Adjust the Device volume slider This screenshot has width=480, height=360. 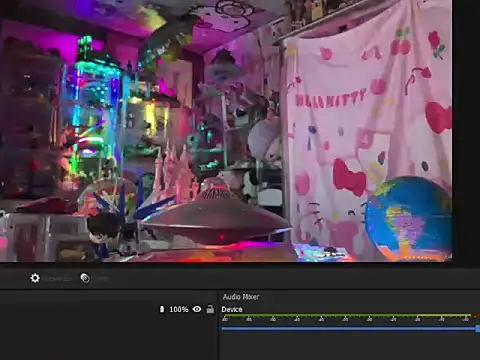[x=351, y=329]
